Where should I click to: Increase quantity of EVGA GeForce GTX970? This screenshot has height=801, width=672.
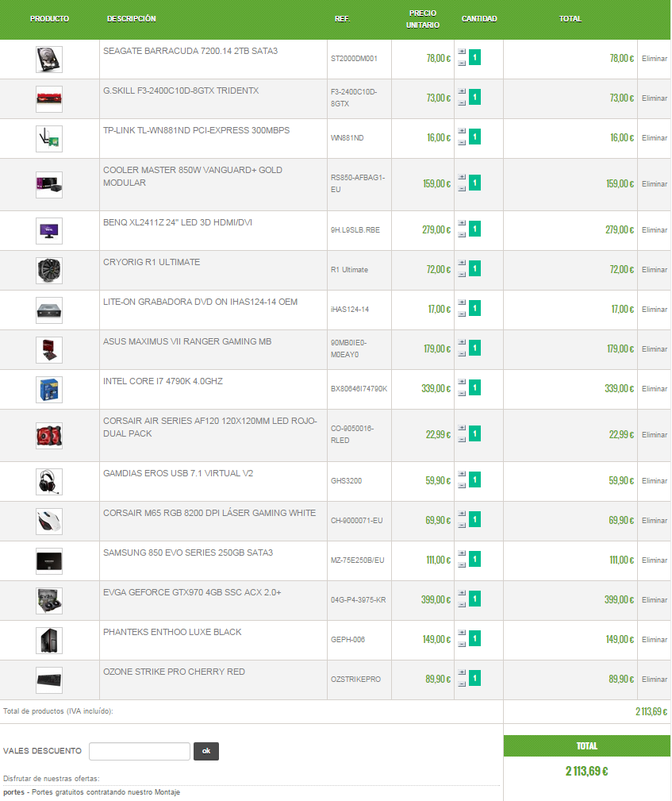[x=462, y=593]
